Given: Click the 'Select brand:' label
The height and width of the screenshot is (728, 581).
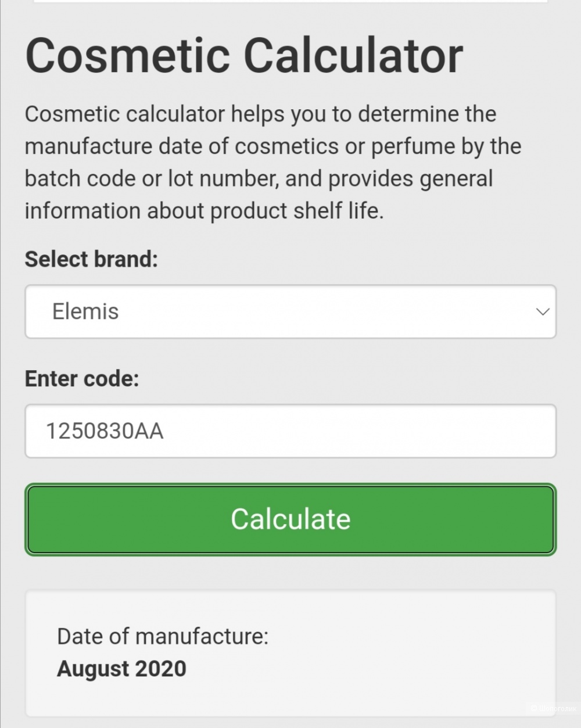Looking at the screenshot, I should [x=91, y=259].
